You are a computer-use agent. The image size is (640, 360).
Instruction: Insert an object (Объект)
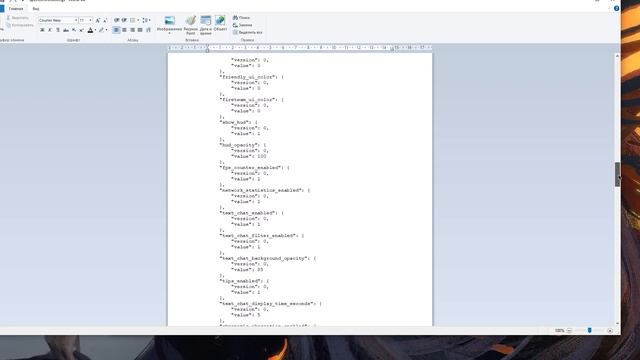click(220, 23)
